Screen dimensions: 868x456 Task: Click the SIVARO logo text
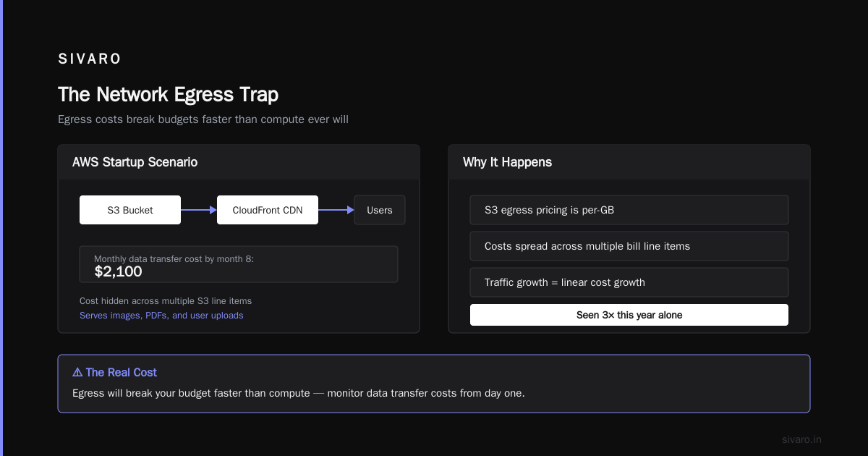point(90,59)
